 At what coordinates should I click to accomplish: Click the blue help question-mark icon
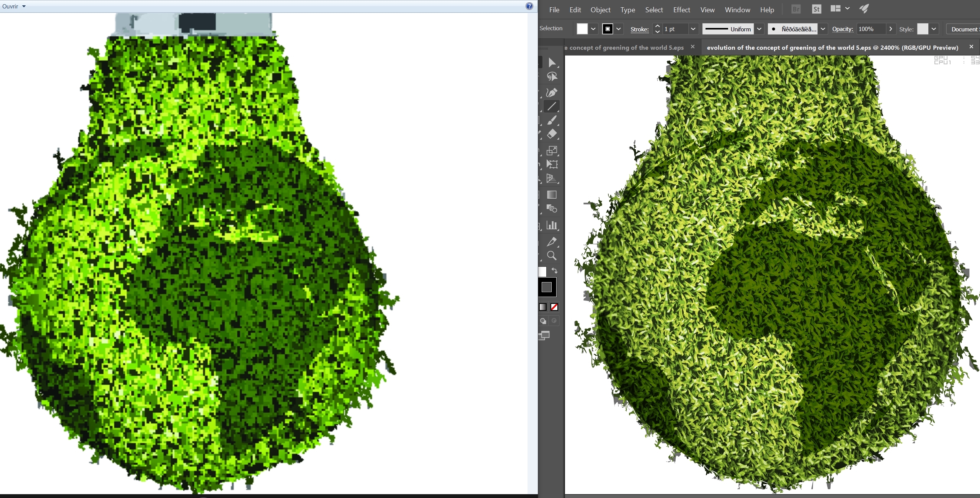coord(529,6)
